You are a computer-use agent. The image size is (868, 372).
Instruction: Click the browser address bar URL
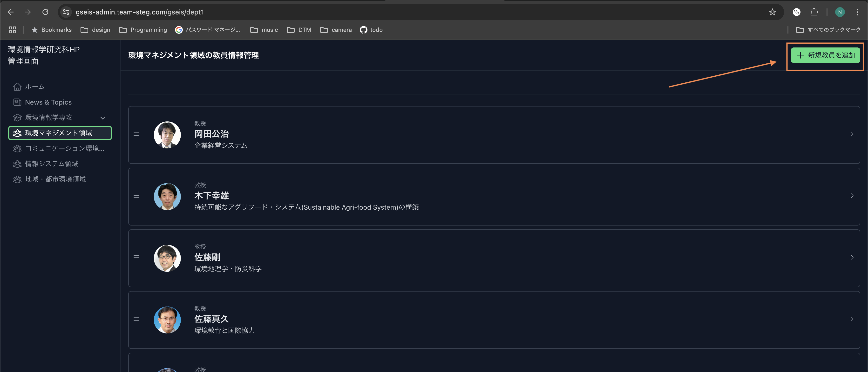pyautogui.click(x=140, y=12)
